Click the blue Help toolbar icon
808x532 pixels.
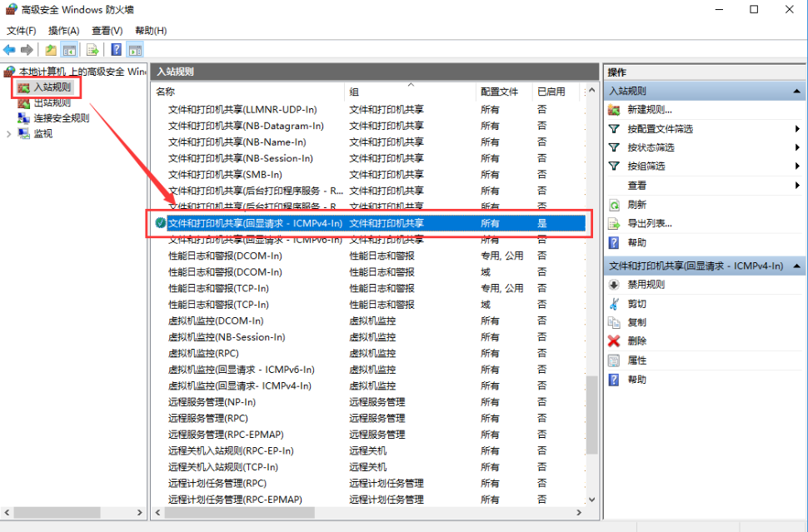(x=117, y=50)
